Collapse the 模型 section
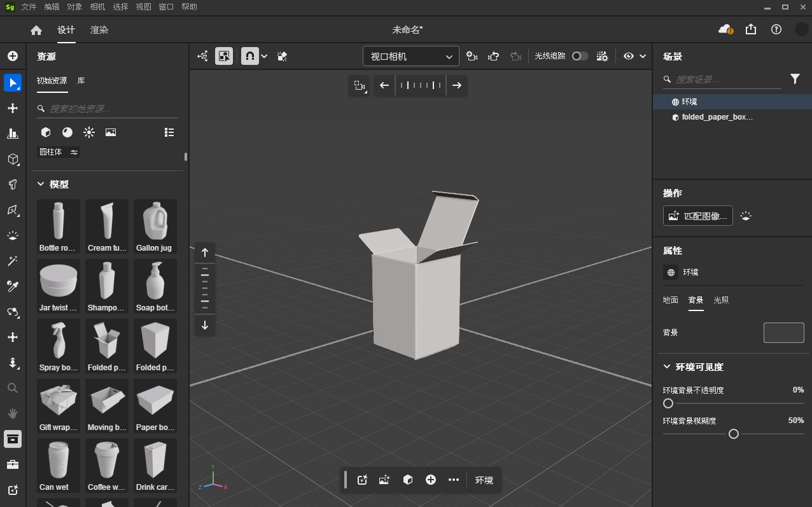The width and height of the screenshot is (812, 507). point(41,184)
